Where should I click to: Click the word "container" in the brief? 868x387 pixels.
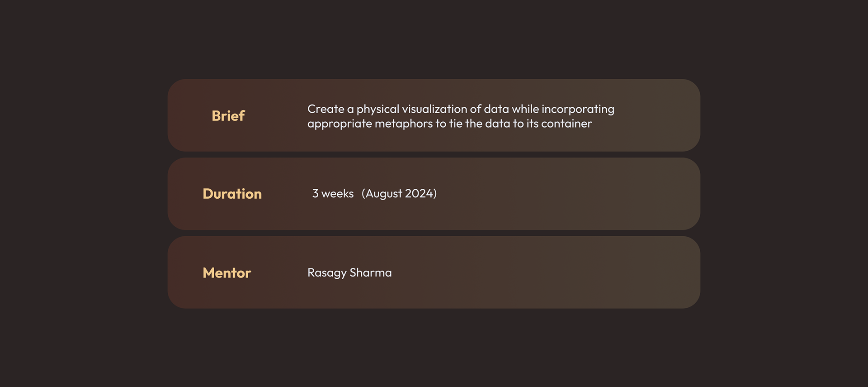566,124
